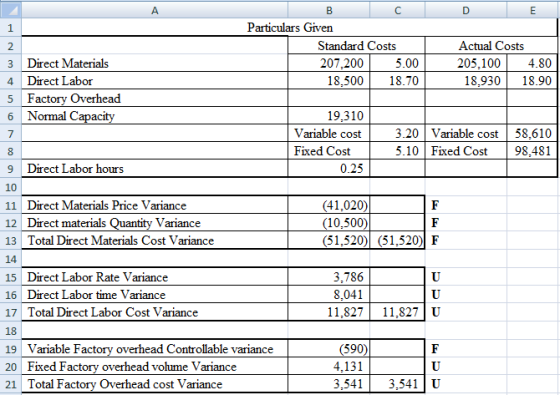The width and height of the screenshot is (560, 395).
Task: Select 'Direct materials Quantity Variance' label
Action: pyautogui.click(x=155, y=222)
